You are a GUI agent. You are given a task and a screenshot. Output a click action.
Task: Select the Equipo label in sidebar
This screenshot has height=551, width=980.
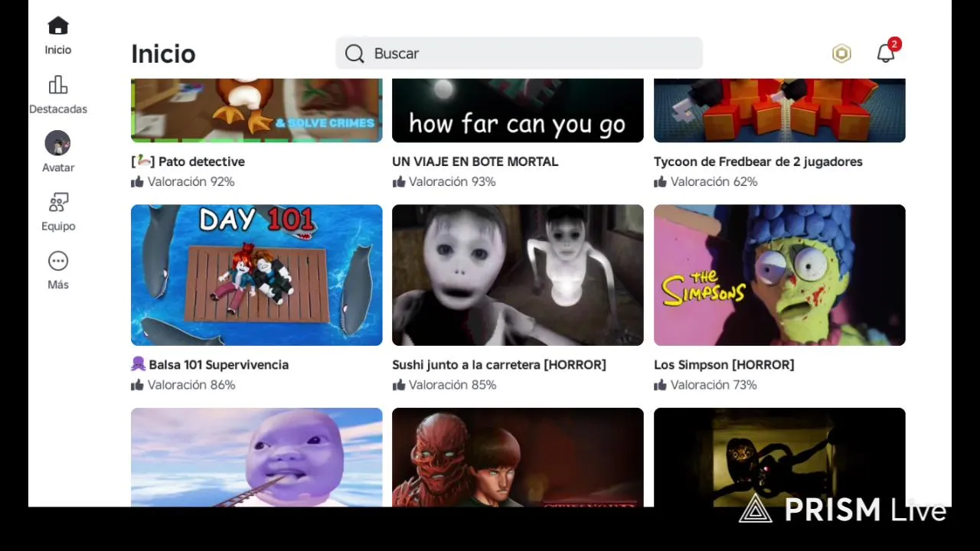click(x=58, y=227)
